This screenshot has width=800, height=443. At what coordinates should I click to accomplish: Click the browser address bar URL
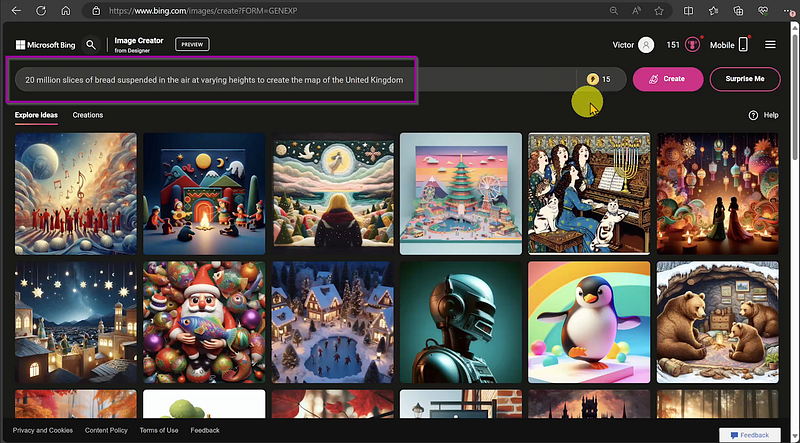coord(203,11)
